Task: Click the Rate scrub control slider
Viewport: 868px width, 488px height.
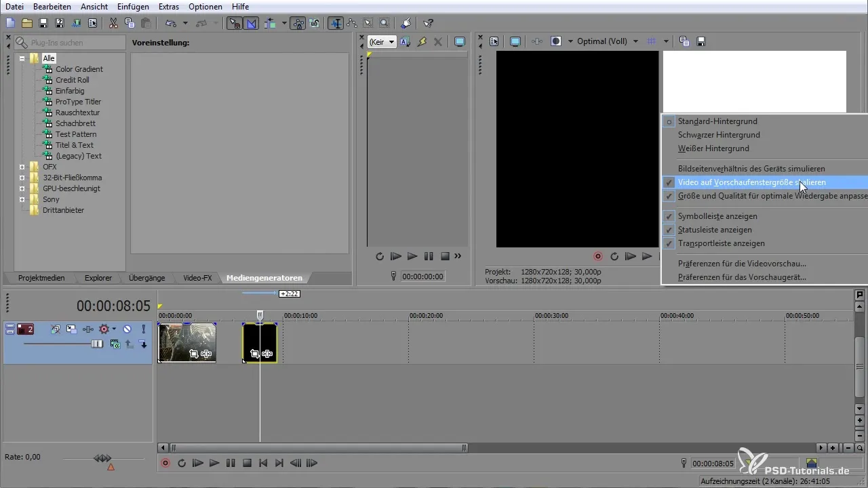Action: pos(103,459)
